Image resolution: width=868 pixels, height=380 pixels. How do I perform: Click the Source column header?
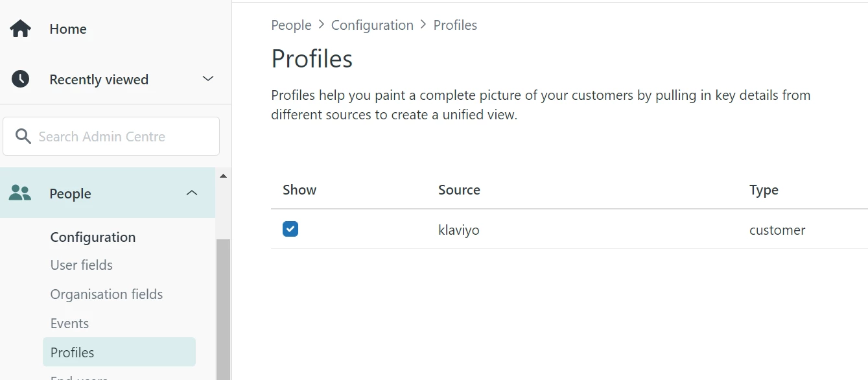tap(459, 190)
